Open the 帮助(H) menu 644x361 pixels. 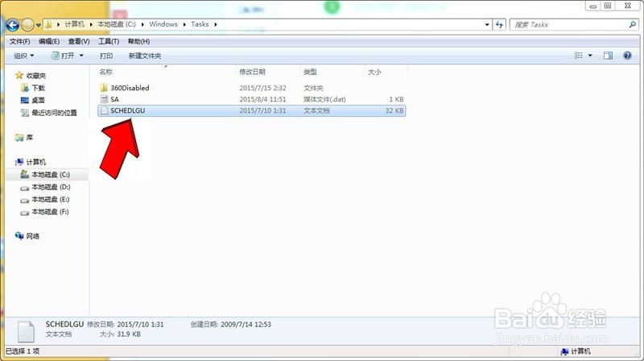pos(138,42)
